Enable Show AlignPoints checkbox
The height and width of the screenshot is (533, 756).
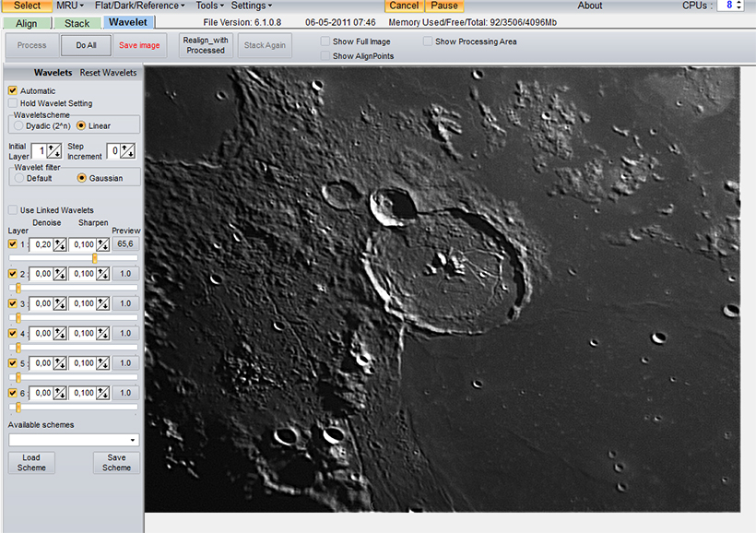pos(326,56)
